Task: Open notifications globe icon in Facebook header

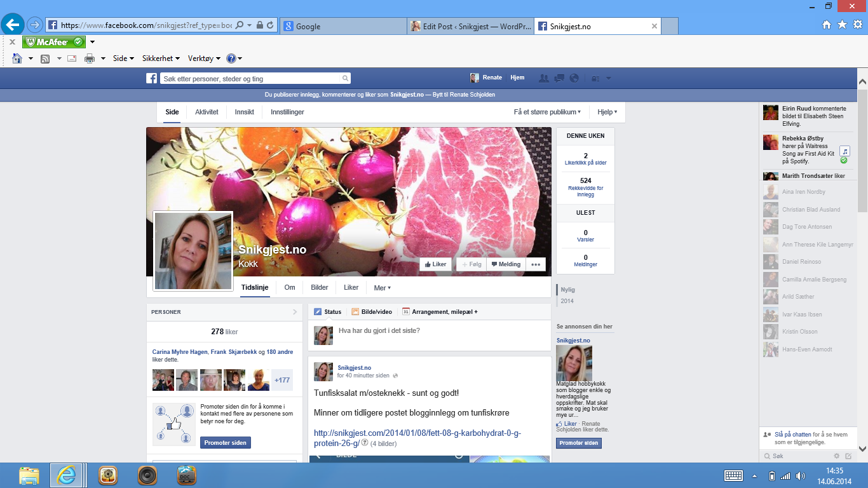Action: click(x=574, y=78)
